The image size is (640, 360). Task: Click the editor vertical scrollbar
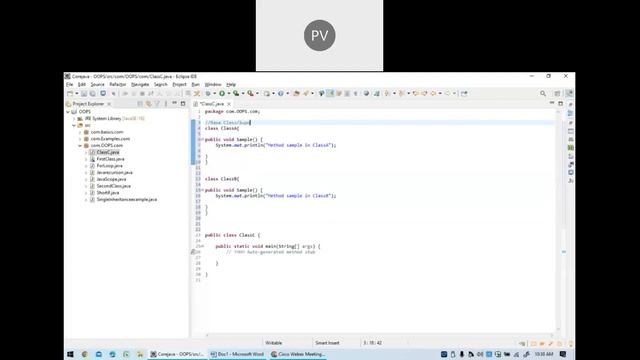click(558, 220)
